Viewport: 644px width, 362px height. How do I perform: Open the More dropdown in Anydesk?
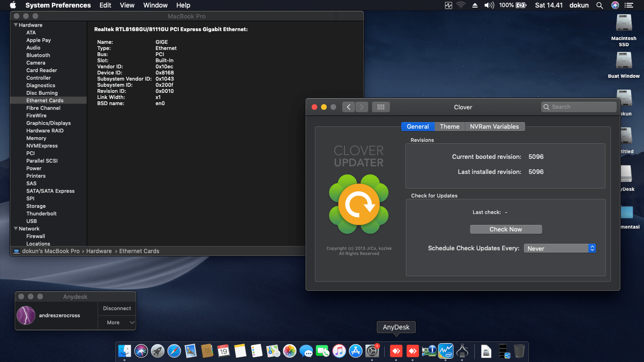tap(117, 322)
